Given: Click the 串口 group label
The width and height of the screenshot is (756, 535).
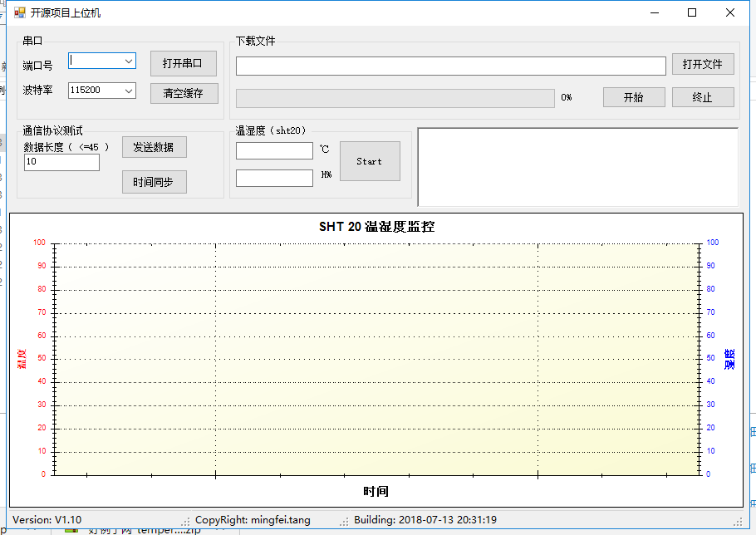Looking at the screenshot, I should [x=32, y=41].
